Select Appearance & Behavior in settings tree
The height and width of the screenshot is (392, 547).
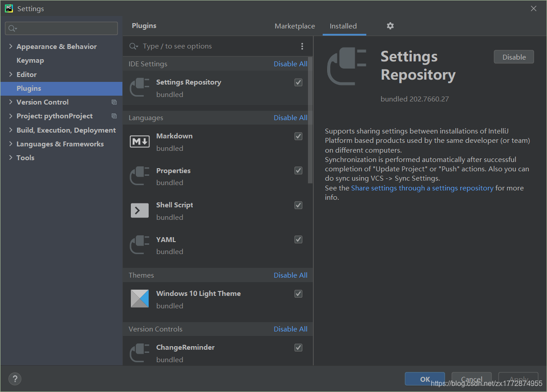click(57, 46)
